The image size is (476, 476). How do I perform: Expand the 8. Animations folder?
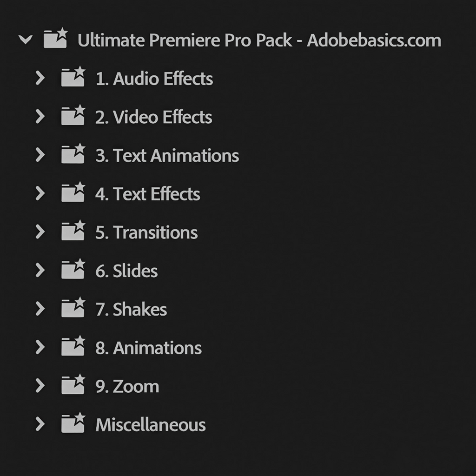(40, 347)
